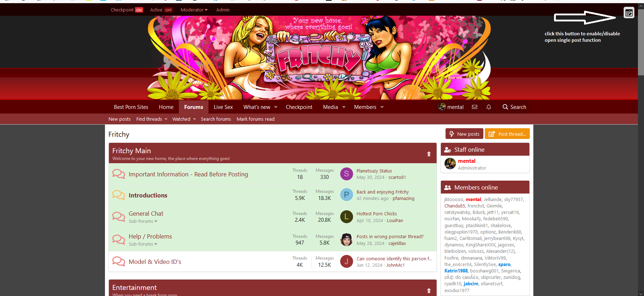Collapse the Fritchy Main category
The height and width of the screenshot is (296, 644).
(429, 154)
